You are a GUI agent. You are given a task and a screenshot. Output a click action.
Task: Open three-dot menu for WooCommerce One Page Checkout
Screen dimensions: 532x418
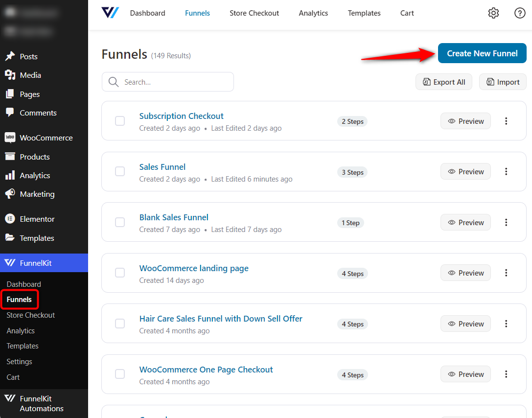click(506, 374)
